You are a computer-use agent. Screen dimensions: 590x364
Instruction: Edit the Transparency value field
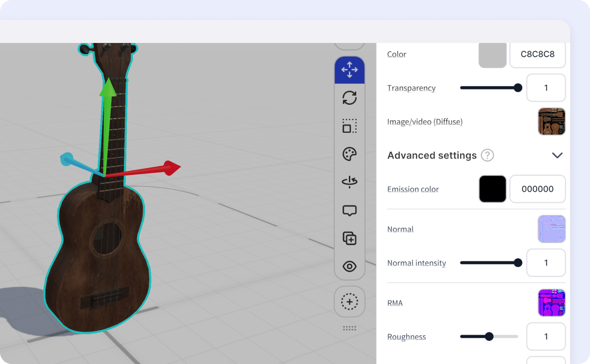tap(546, 87)
